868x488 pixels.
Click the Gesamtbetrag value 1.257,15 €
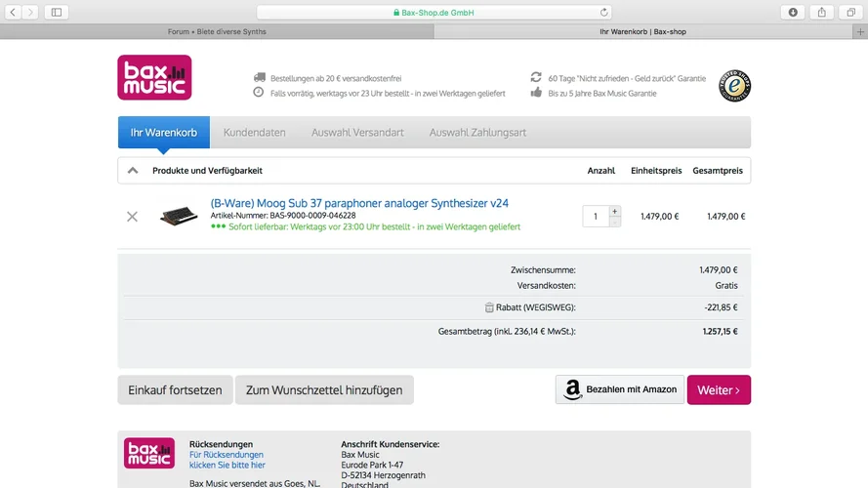[721, 332]
